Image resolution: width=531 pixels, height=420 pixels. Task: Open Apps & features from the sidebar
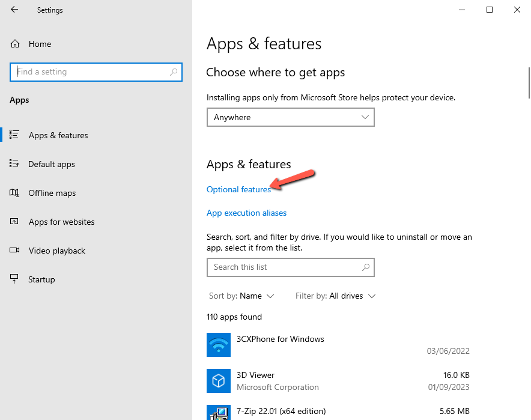[58, 135]
